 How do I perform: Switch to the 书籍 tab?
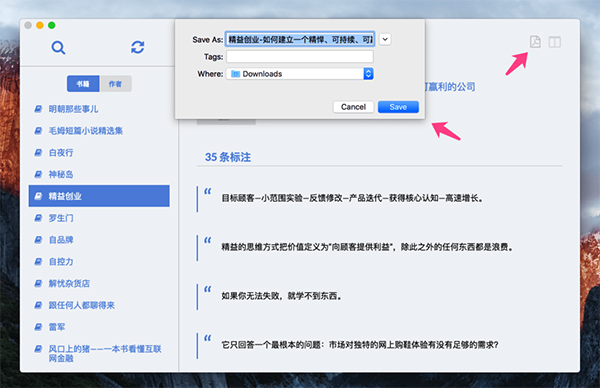[x=83, y=84]
